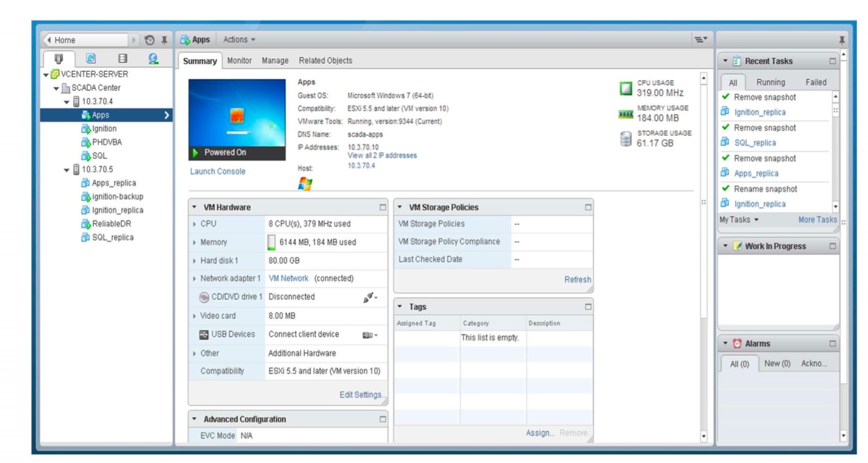
Task: Expand the CPU hardware row
Action: (195, 224)
